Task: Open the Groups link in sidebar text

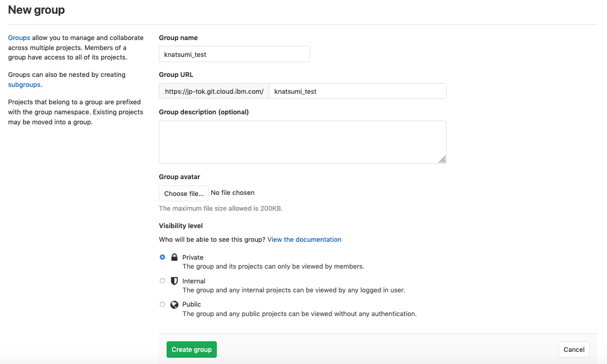Action: [x=19, y=38]
